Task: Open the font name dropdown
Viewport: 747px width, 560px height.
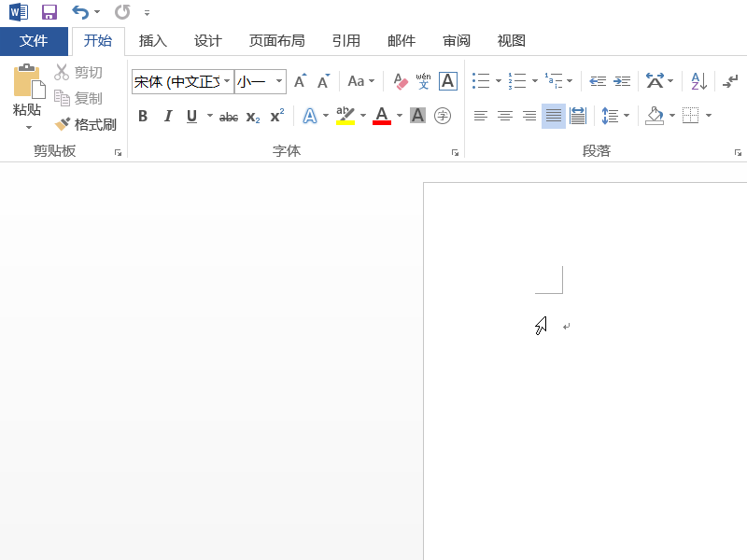Action: click(x=227, y=81)
